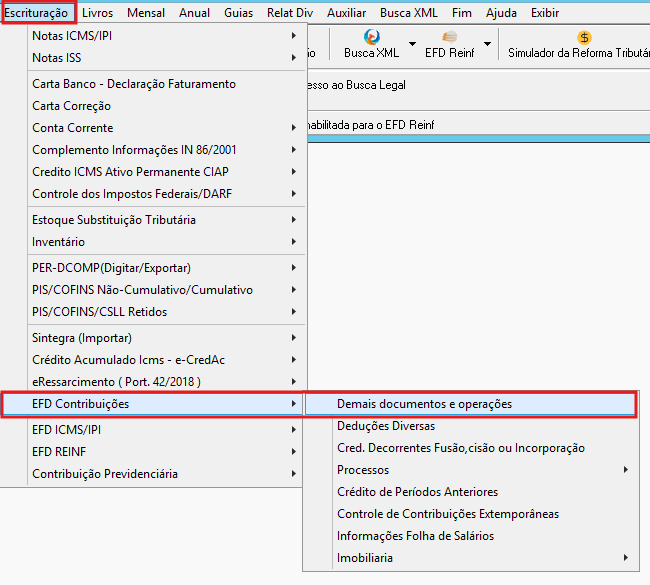
Task: Expand the Notas ISS submenu arrow
Action: pyautogui.click(x=293, y=58)
